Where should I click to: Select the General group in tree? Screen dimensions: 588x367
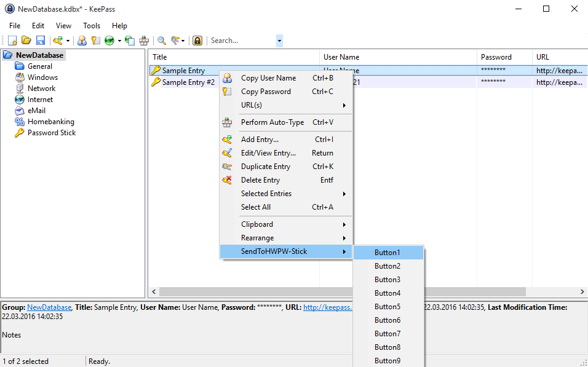[40, 66]
